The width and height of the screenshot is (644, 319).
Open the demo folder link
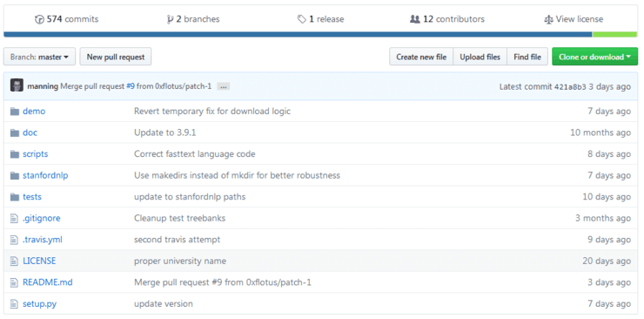[x=34, y=112]
